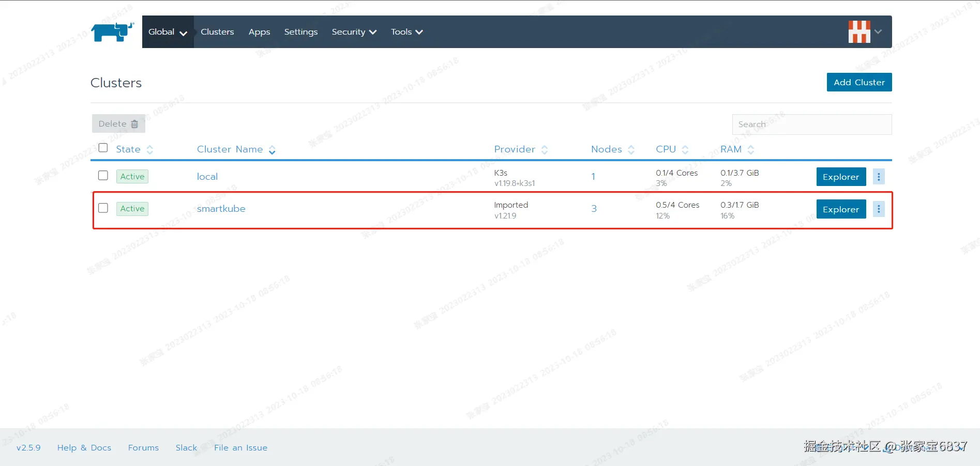Sort clusters by Provider column
Image resolution: width=980 pixels, height=466 pixels.
(x=521, y=149)
